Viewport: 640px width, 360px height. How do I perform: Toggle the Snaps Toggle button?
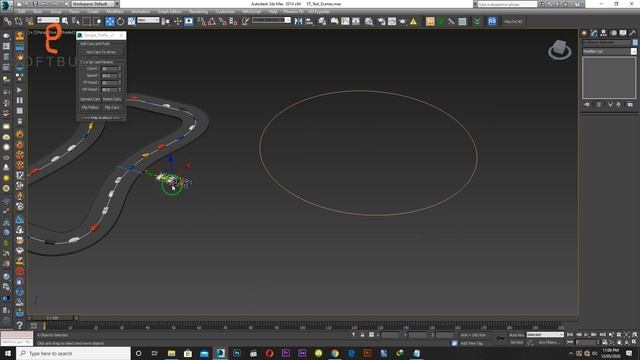pos(202,21)
